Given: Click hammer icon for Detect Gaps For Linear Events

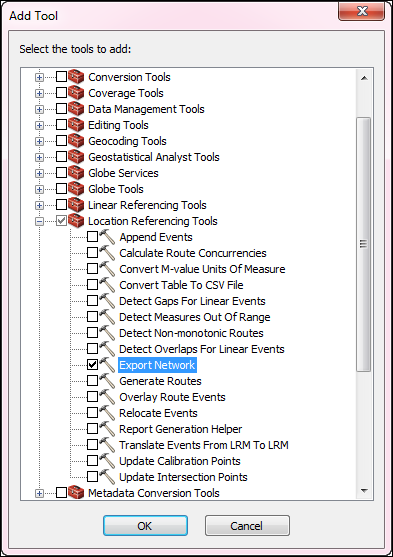Looking at the screenshot, I should (107, 301).
